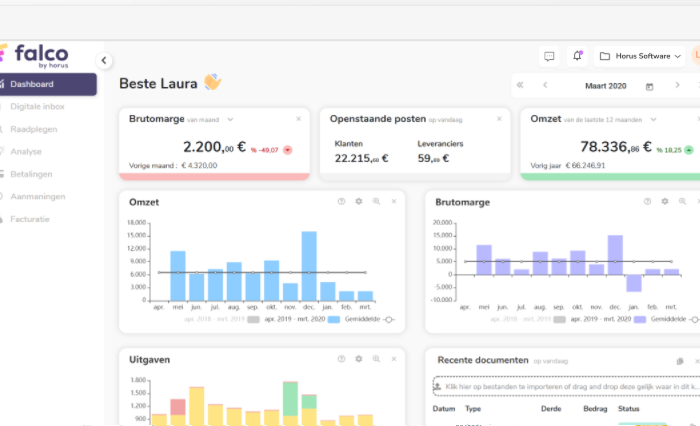Open help on the Uitgaven chart

pyautogui.click(x=342, y=359)
